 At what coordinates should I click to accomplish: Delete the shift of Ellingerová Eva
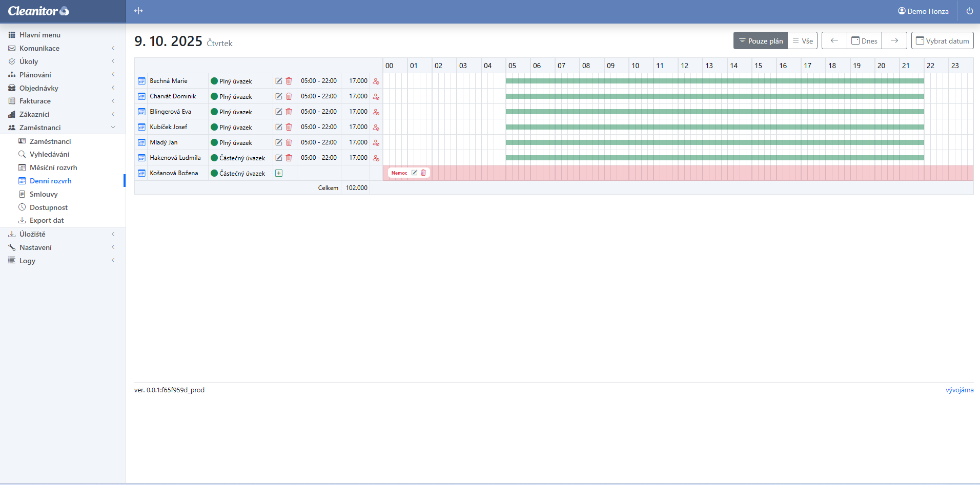tap(289, 112)
